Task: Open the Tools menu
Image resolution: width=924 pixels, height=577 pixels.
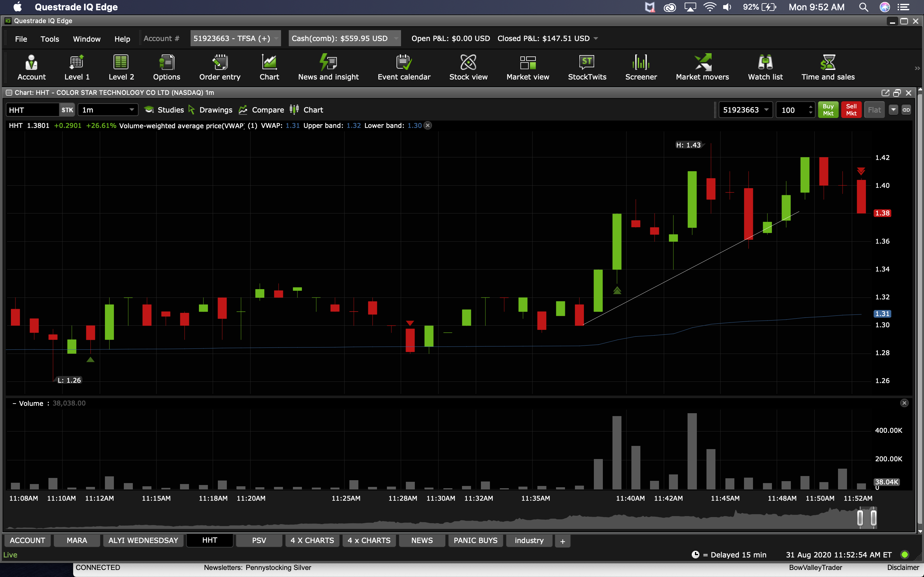Action: (50, 39)
